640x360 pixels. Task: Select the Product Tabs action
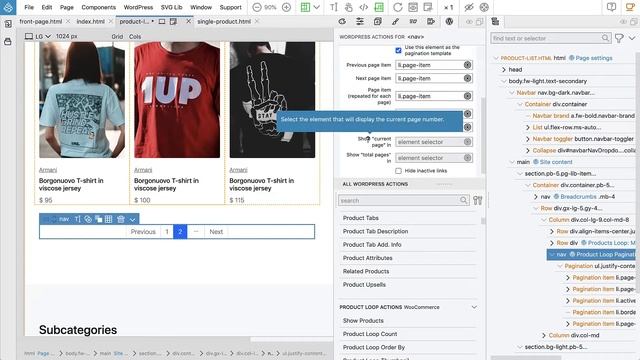(x=361, y=218)
